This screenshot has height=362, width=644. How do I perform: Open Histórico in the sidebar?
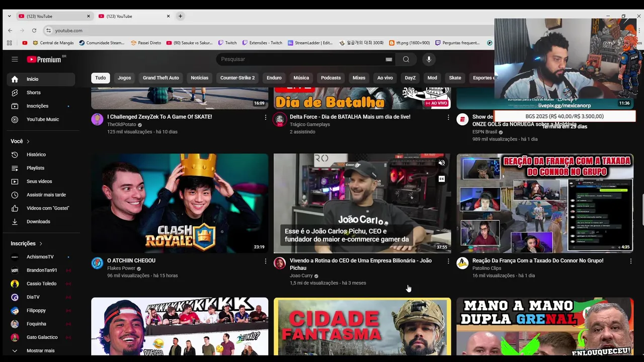(x=41, y=154)
